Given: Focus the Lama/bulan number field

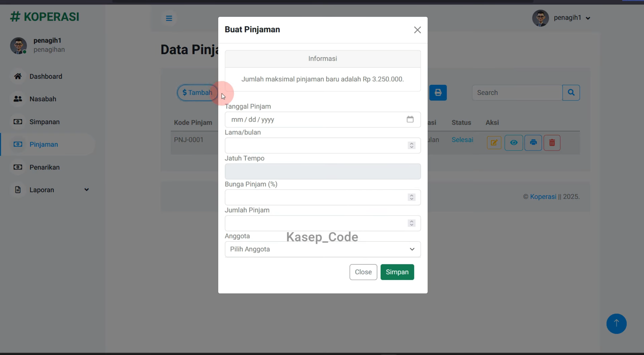Looking at the screenshot, I should (x=323, y=145).
